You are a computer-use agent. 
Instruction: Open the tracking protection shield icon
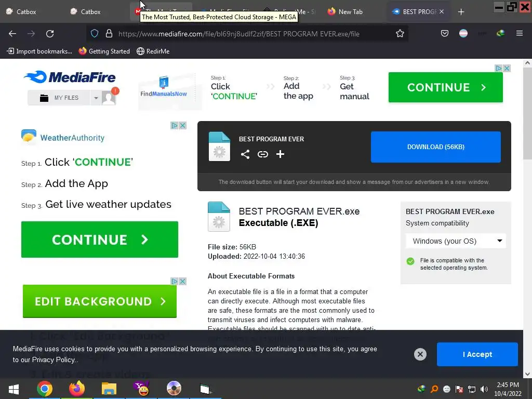tap(95, 33)
